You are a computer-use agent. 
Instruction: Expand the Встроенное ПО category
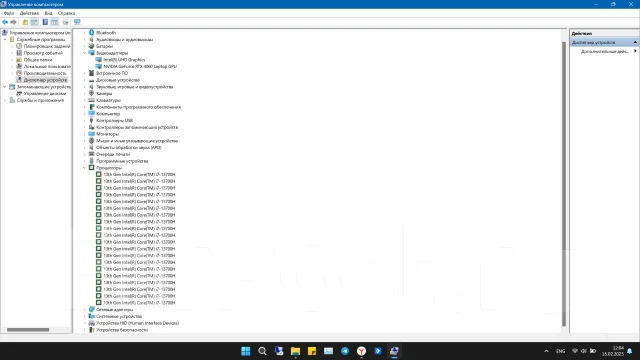[x=84, y=73]
